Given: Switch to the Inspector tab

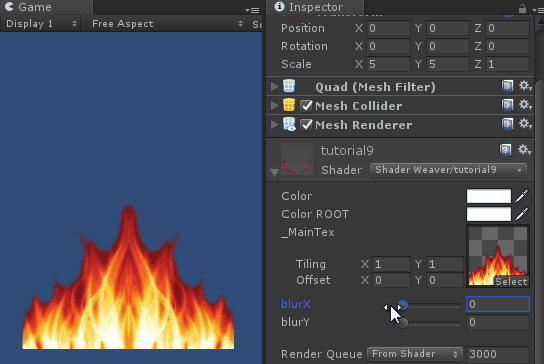Looking at the screenshot, I should point(315,7).
